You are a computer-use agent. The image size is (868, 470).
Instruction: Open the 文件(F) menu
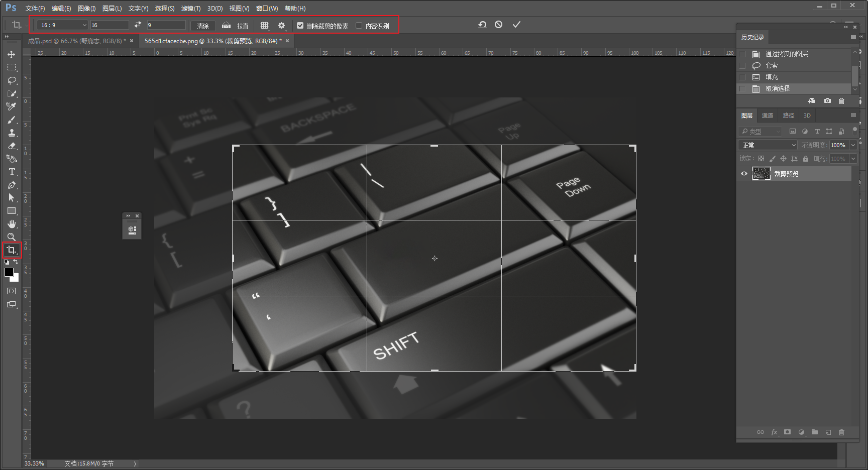coord(35,9)
